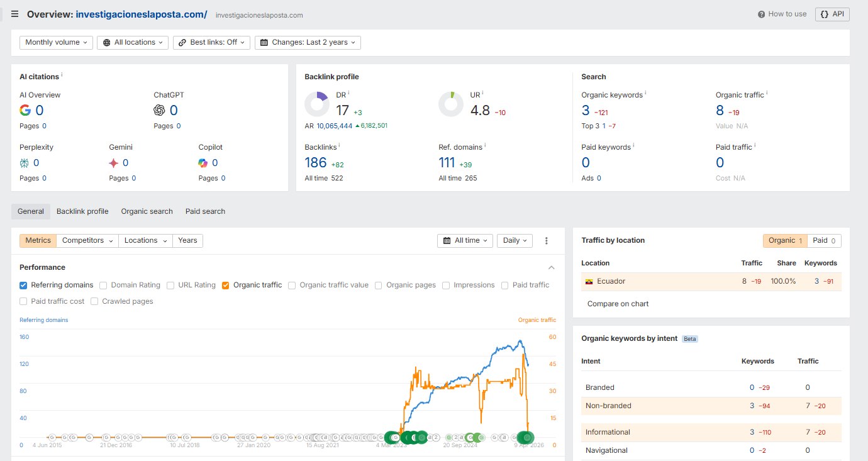Open the Monthly volume dropdown

click(56, 42)
